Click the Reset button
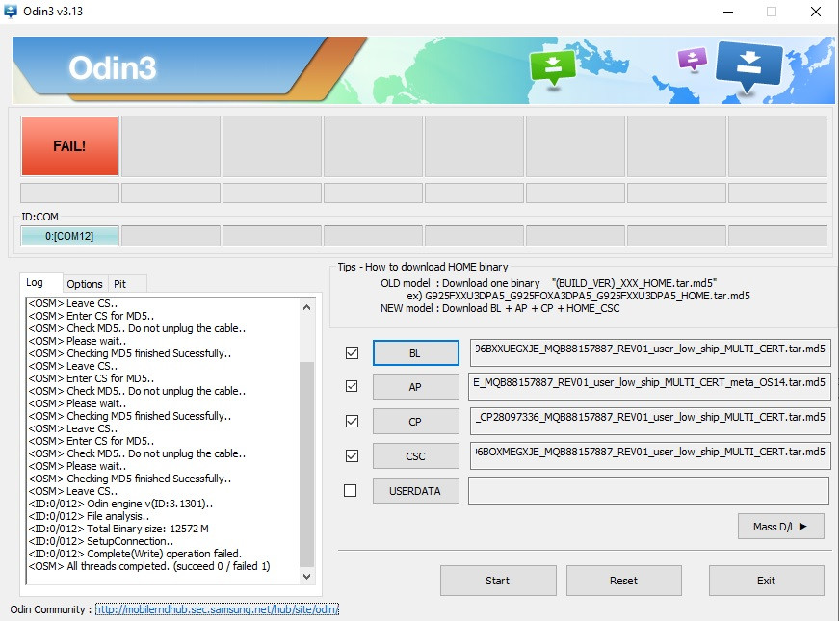Image resolution: width=840 pixels, height=621 pixels. pyautogui.click(x=623, y=581)
